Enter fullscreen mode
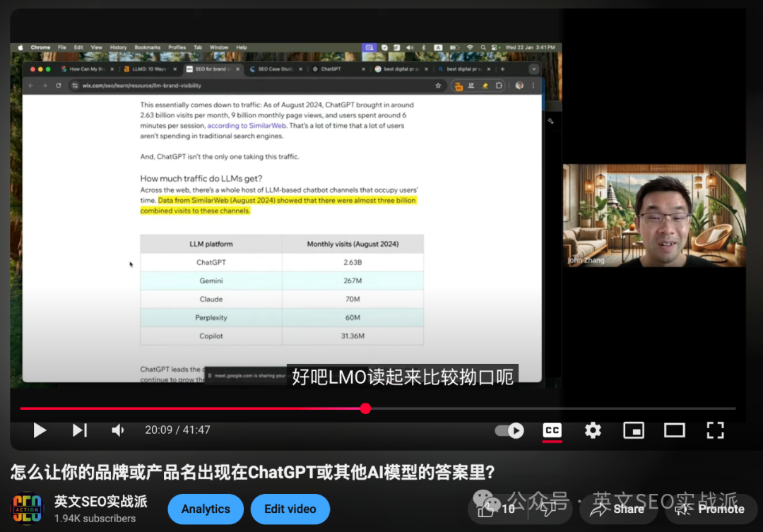This screenshot has height=532, width=763. coord(715,430)
